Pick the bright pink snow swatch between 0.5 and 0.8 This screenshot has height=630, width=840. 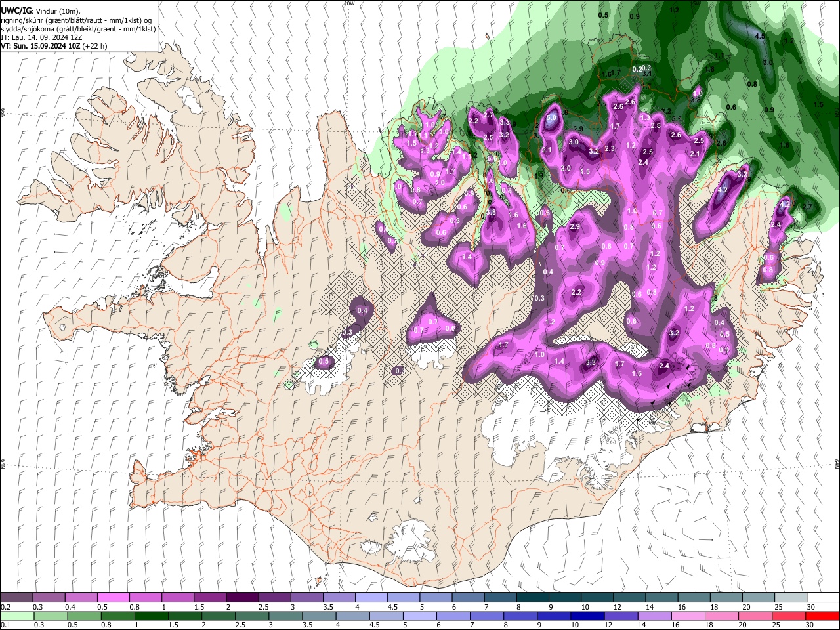113,597
